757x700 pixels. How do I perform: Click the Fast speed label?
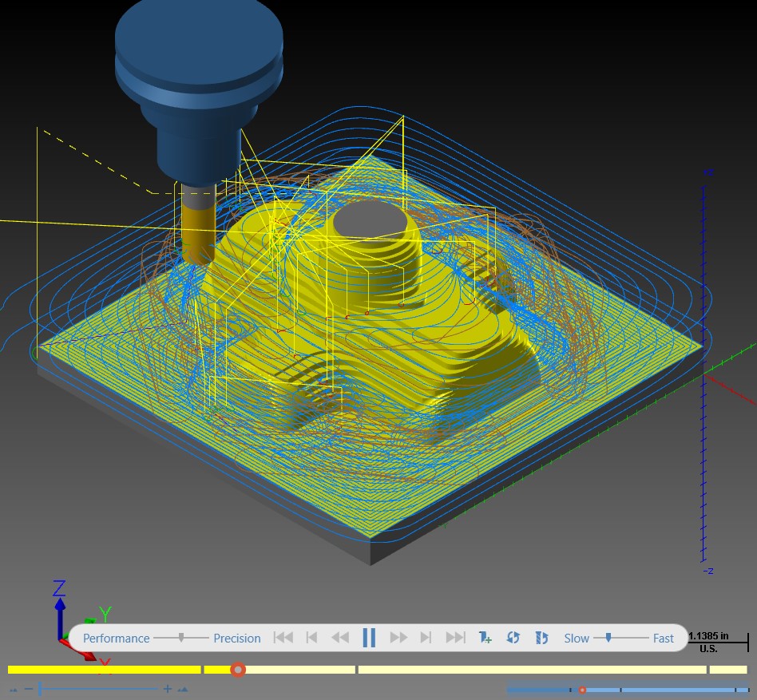664,639
